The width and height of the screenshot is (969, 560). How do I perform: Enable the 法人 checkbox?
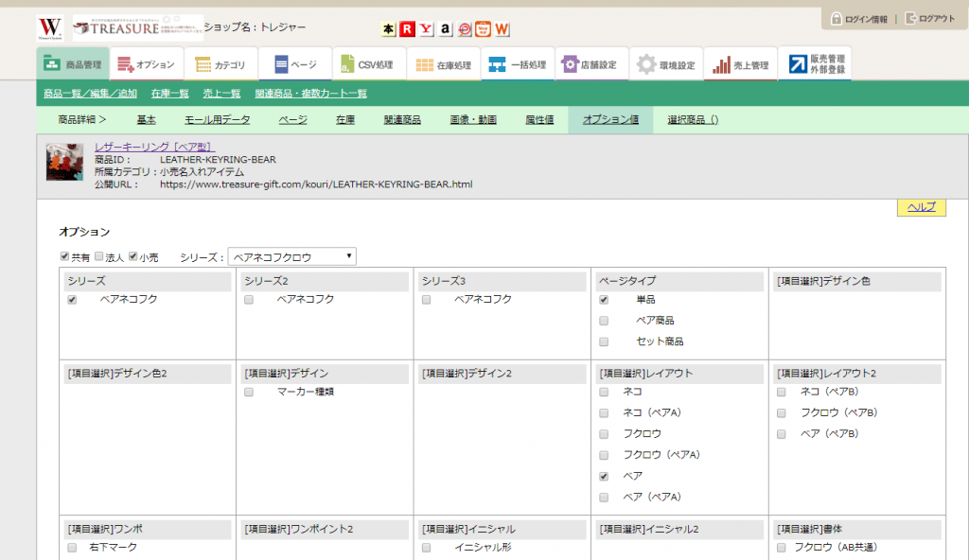click(98, 257)
